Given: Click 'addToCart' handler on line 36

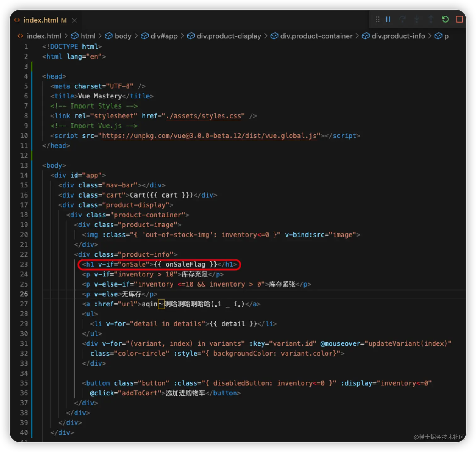Looking at the screenshot, I should click(x=139, y=393).
